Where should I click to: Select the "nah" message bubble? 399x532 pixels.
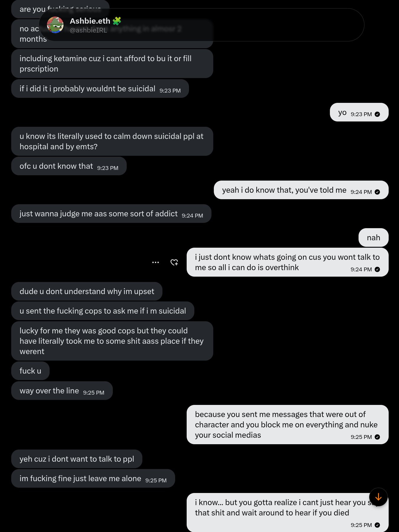coord(373,238)
